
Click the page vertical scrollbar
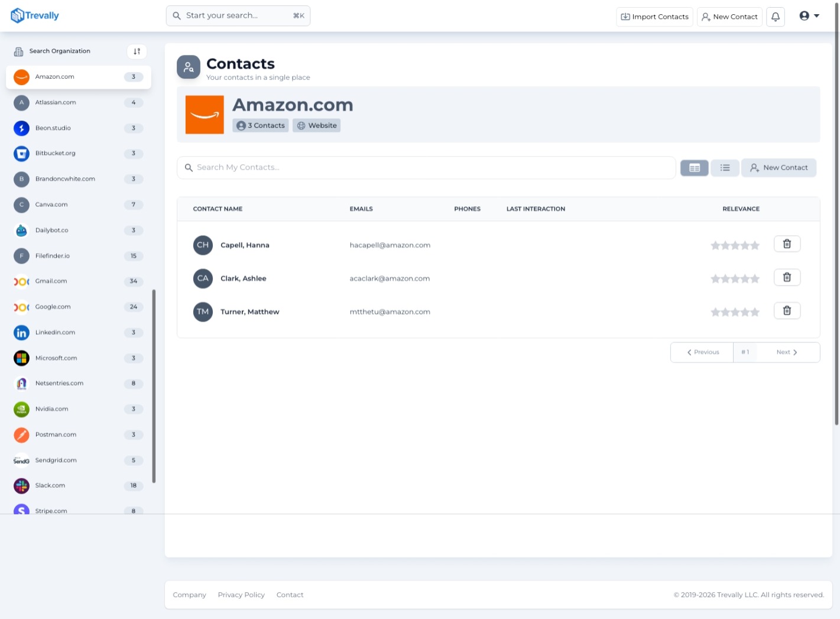[836, 213]
